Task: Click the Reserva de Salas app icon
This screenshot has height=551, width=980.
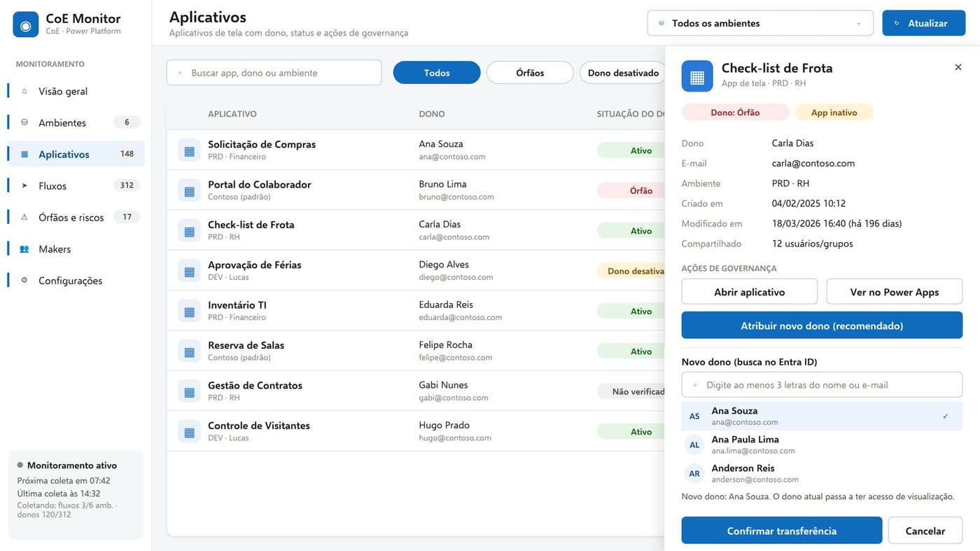Action: point(189,351)
